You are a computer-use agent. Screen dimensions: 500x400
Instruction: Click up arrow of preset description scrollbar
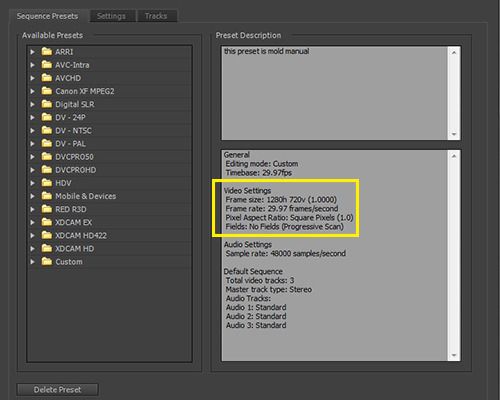coord(454,52)
